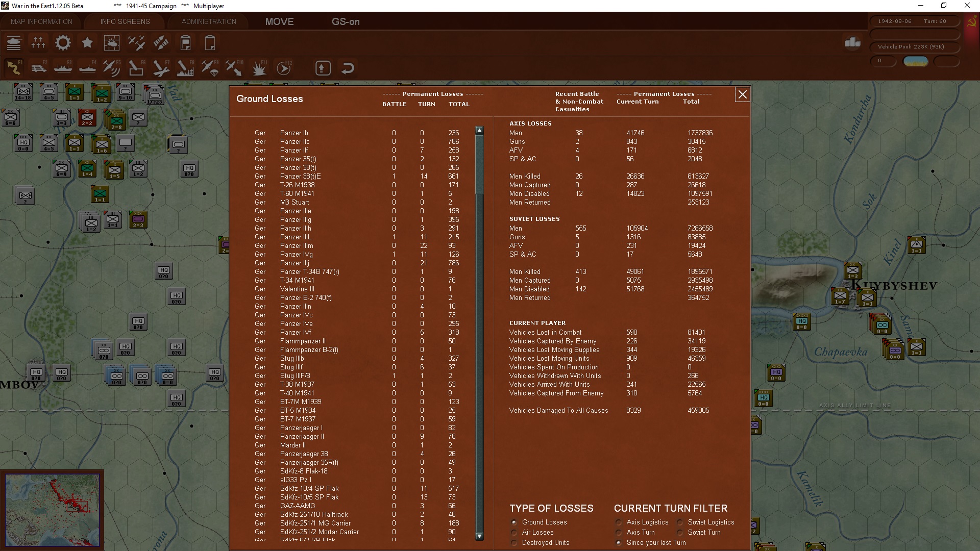The width and height of the screenshot is (980, 551).
Task: Select the F5 air recon mode
Action: (x=112, y=68)
